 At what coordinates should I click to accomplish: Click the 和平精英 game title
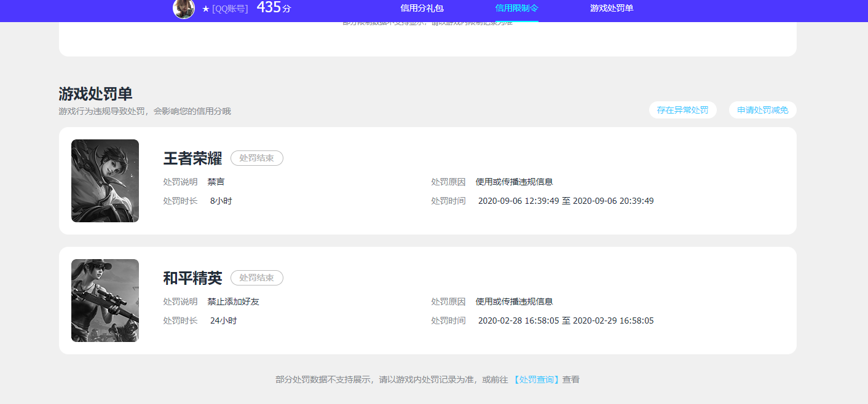[192, 278]
